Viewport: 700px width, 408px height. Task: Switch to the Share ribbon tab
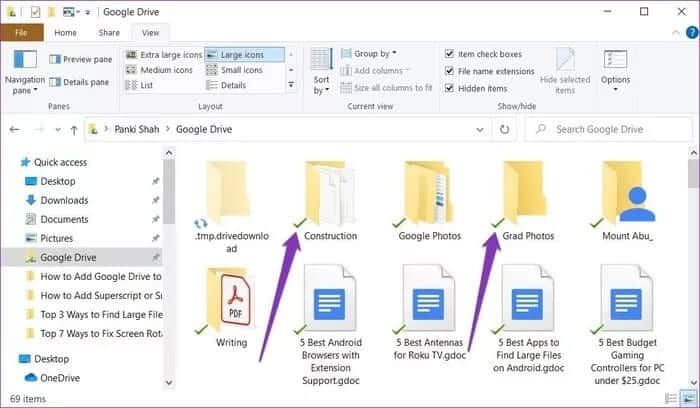109,33
